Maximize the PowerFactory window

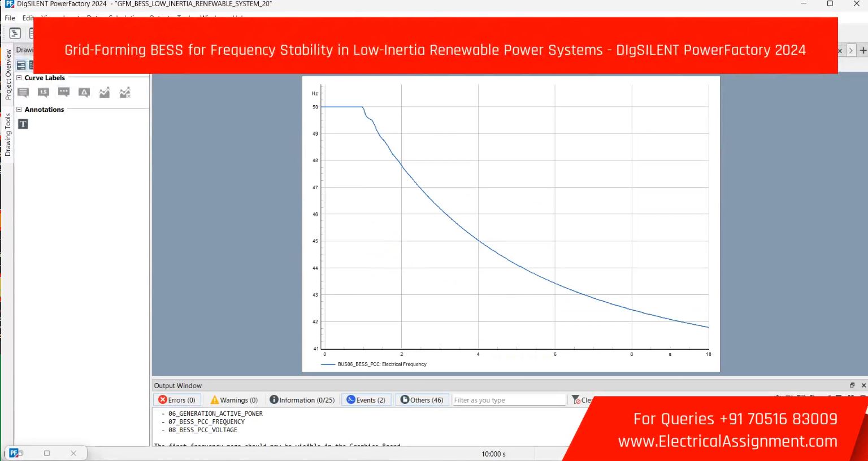[830, 4]
